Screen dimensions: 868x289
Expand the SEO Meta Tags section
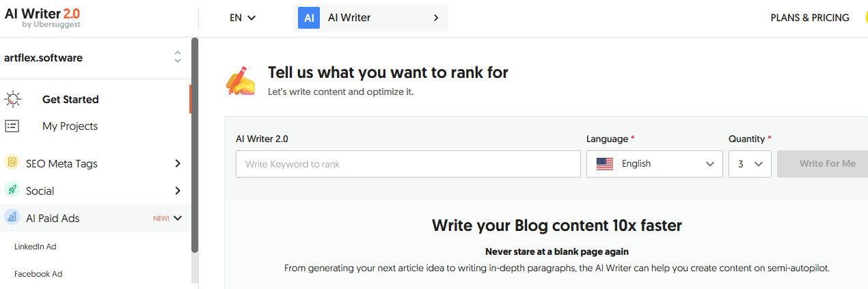tap(178, 163)
